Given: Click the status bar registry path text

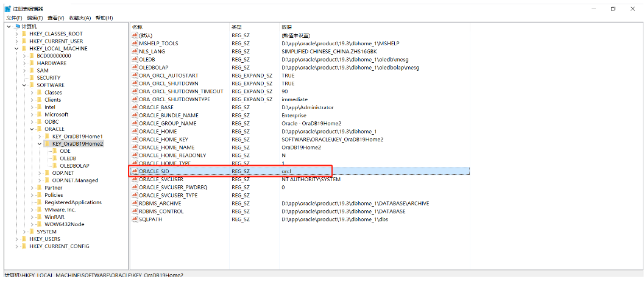Looking at the screenshot, I should (x=94, y=275).
